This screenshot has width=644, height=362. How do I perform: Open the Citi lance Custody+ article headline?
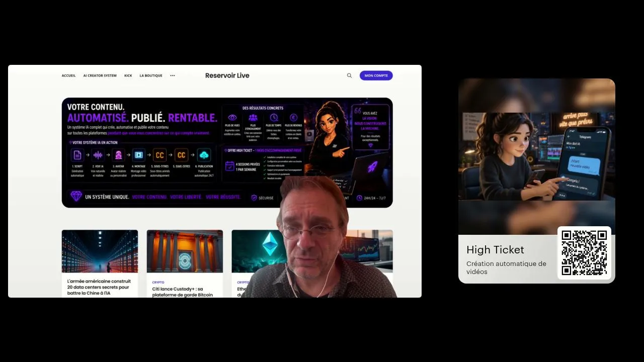(183, 292)
